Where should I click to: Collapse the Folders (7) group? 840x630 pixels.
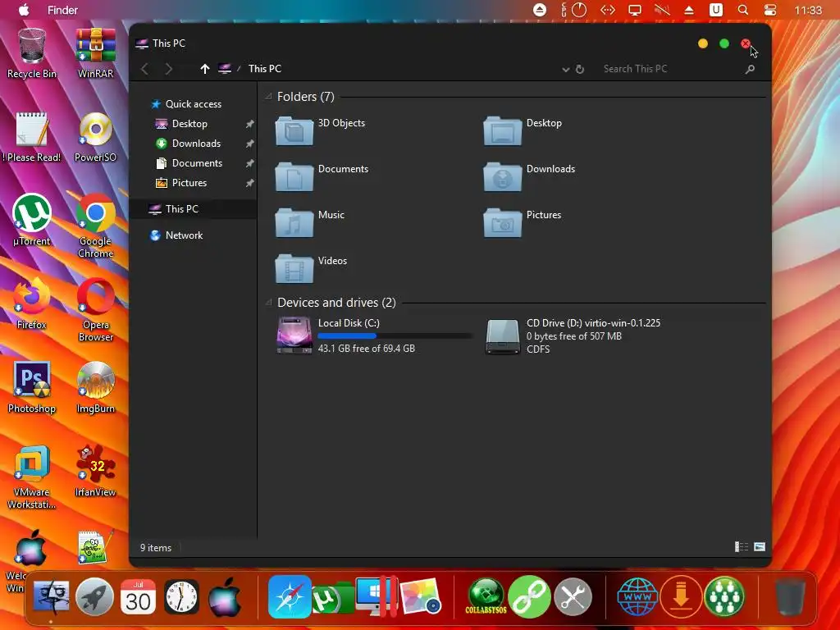(x=268, y=97)
